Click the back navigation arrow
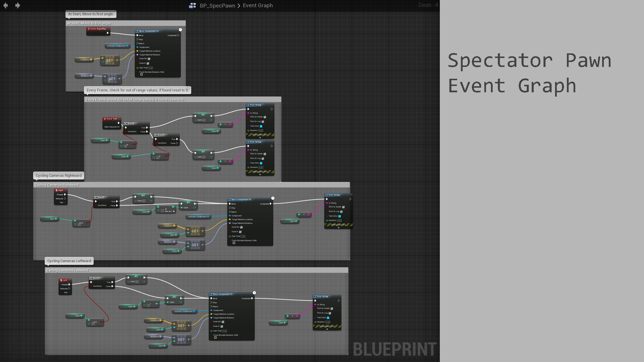 pyautogui.click(x=5, y=5)
